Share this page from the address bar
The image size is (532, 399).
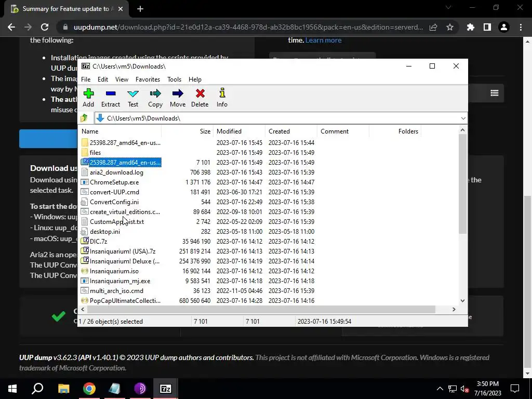[433, 27]
